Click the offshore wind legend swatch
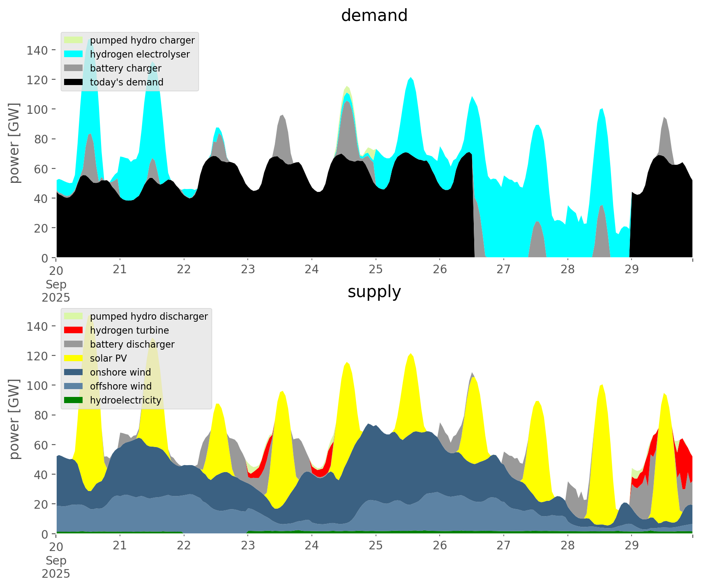 click(x=74, y=386)
